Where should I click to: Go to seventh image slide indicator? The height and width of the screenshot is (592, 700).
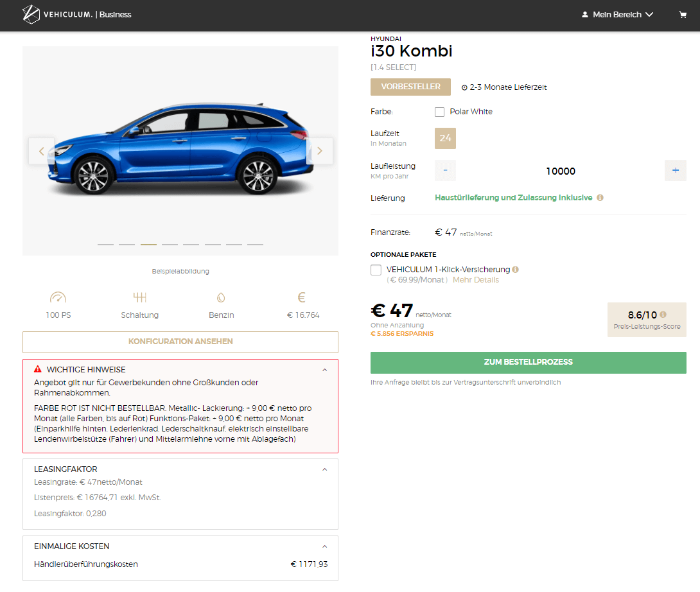coord(234,245)
